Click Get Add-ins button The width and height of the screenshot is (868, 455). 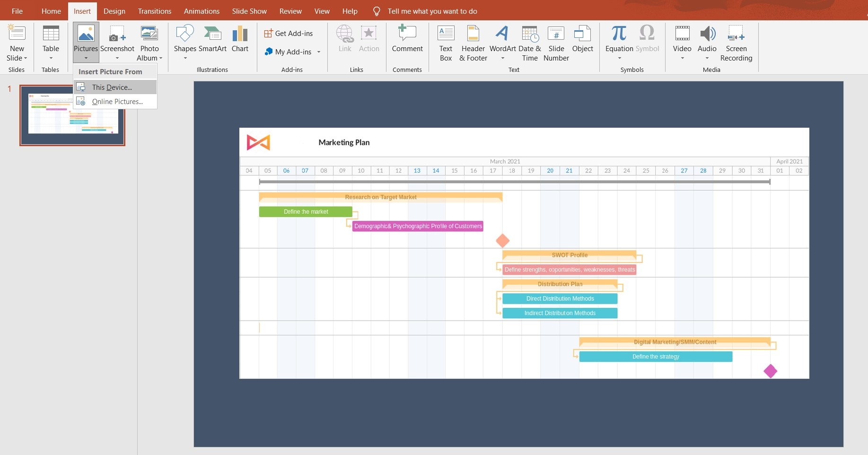click(289, 33)
